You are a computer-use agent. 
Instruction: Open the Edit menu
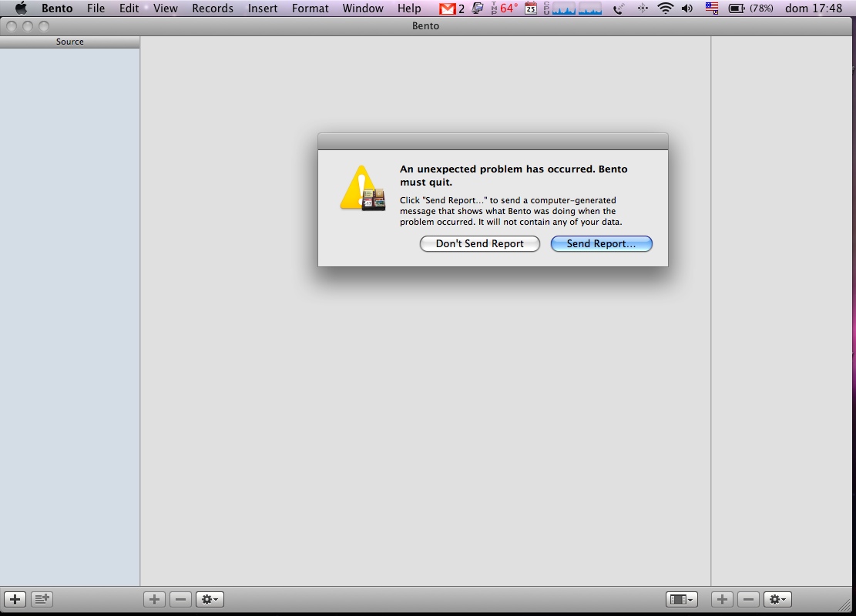pos(129,8)
